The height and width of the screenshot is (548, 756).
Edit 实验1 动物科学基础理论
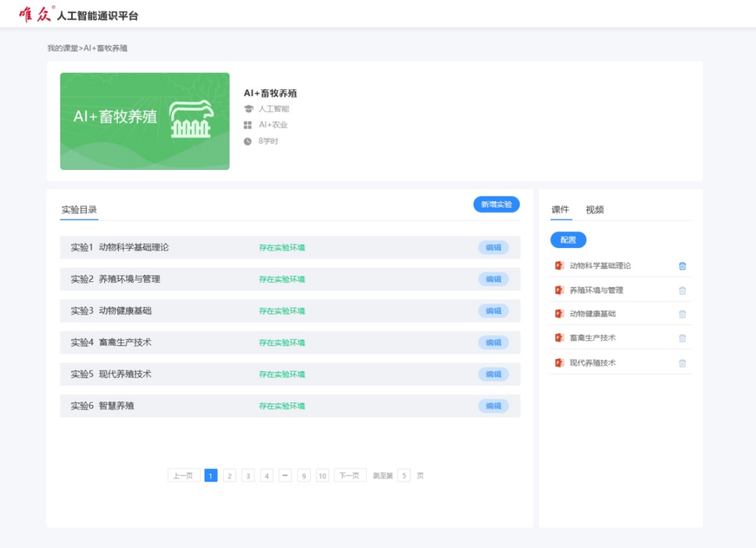493,247
